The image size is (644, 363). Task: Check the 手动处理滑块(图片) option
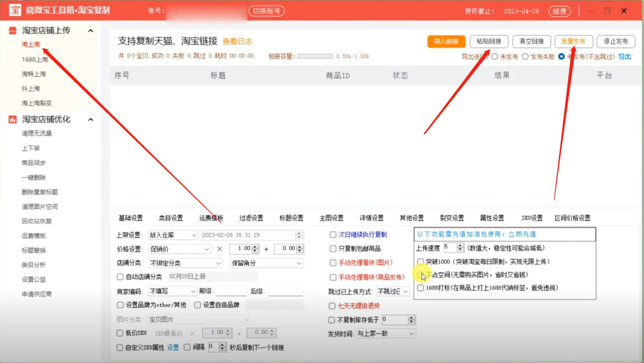coord(333,263)
